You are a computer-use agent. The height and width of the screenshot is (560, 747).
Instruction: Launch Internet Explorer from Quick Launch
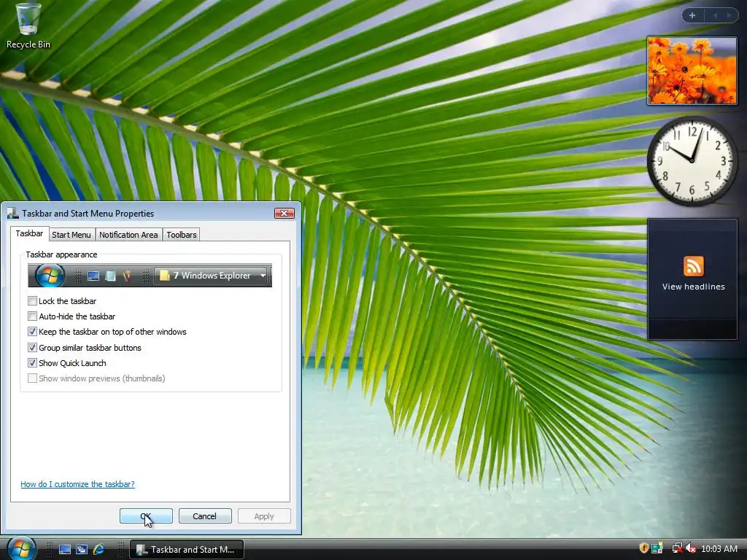click(x=98, y=550)
